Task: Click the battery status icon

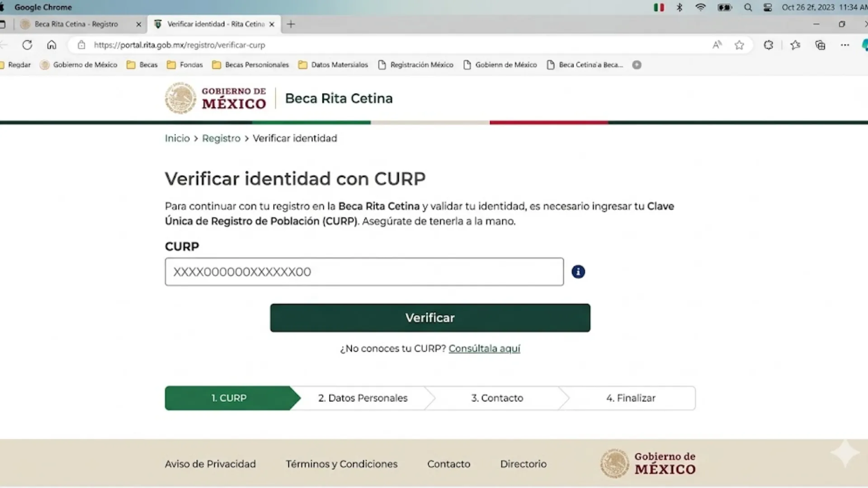Action: pos(725,7)
